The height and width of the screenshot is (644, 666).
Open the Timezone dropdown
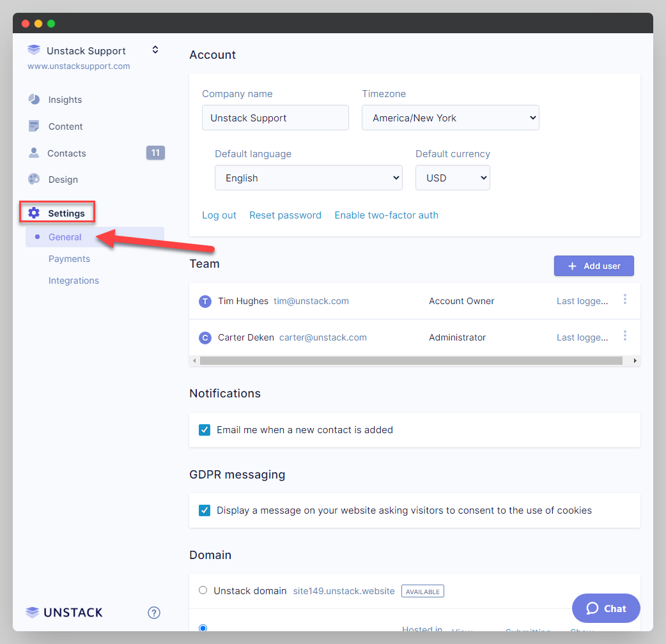[450, 118]
